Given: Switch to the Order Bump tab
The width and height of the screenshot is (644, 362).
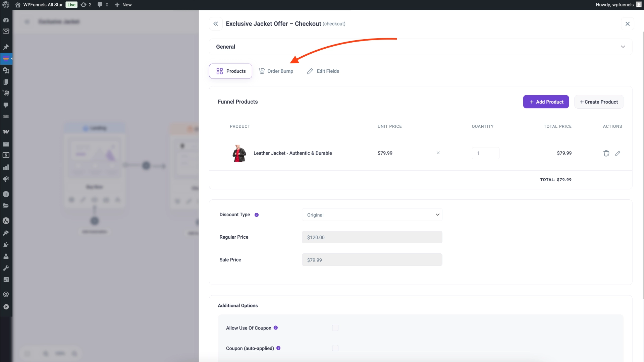Looking at the screenshot, I should click(x=276, y=71).
